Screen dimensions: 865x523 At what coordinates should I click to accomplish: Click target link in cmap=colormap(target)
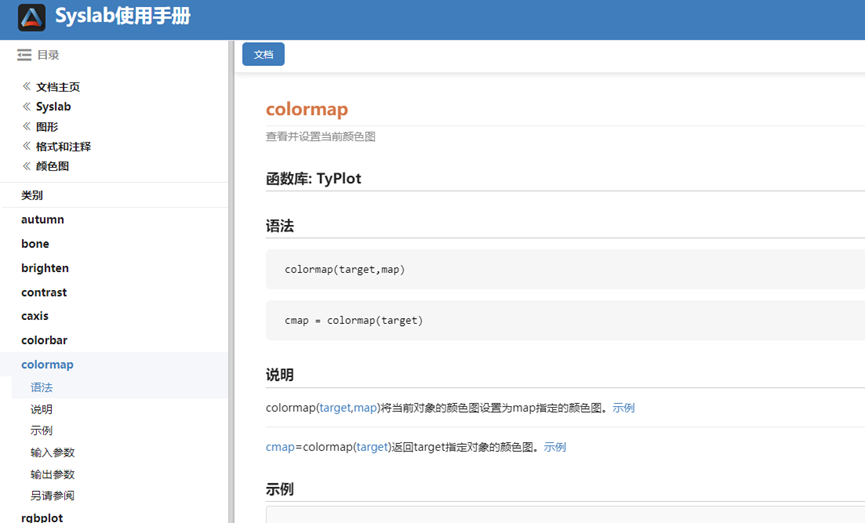(x=372, y=447)
